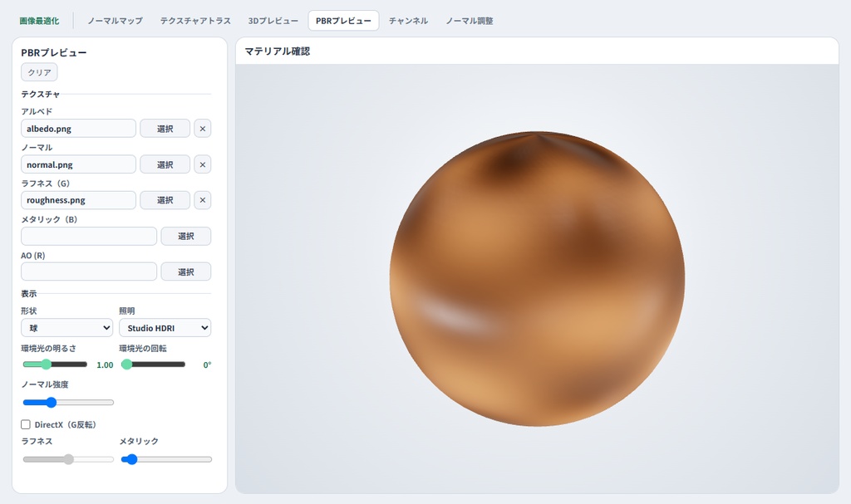Click the 環境光の回転 slider

coord(153,365)
